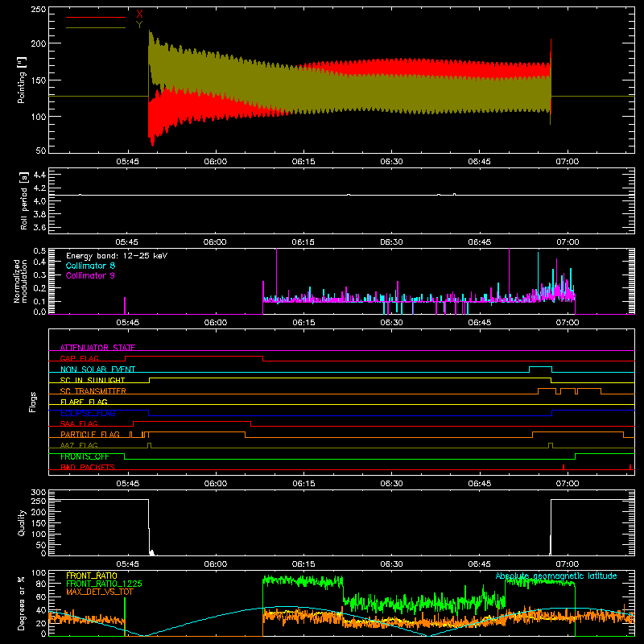Image resolution: width=644 pixels, height=644 pixels.
Task: Click the olive Y legend line sample
Action: tap(96, 28)
